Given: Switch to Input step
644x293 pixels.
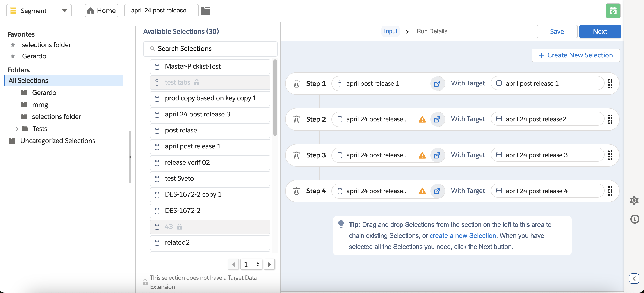Looking at the screenshot, I should tap(390, 31).
